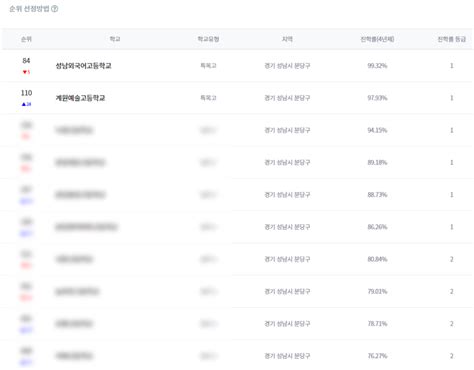Select the blurred school with 76.27% rate

74,356
